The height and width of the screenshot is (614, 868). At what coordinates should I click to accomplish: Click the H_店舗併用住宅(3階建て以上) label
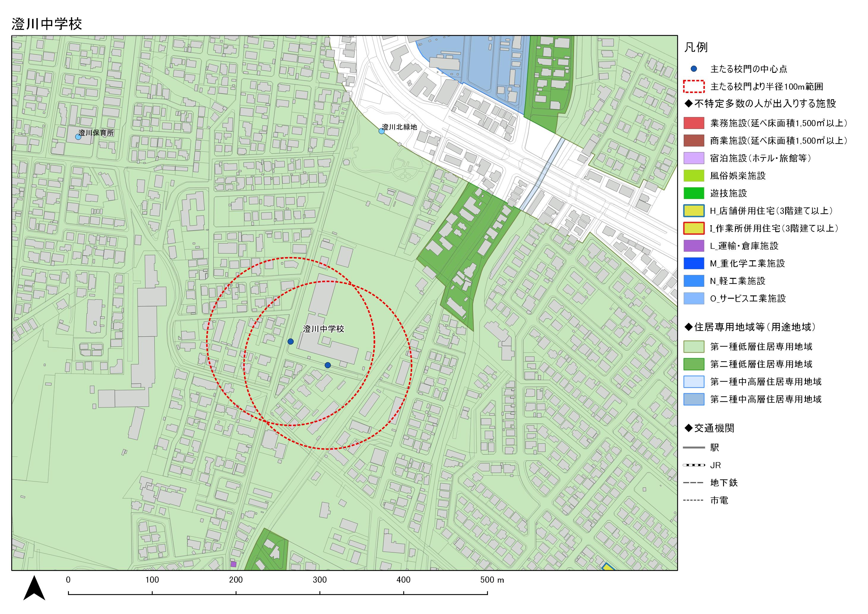point(771,211)
